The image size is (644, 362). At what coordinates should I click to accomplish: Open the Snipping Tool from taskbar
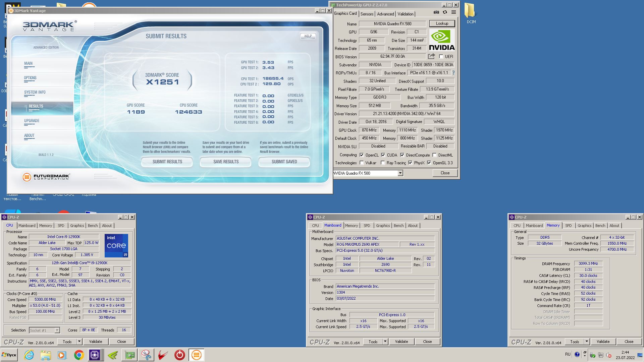pyautogui.click(x=146, y=355)
